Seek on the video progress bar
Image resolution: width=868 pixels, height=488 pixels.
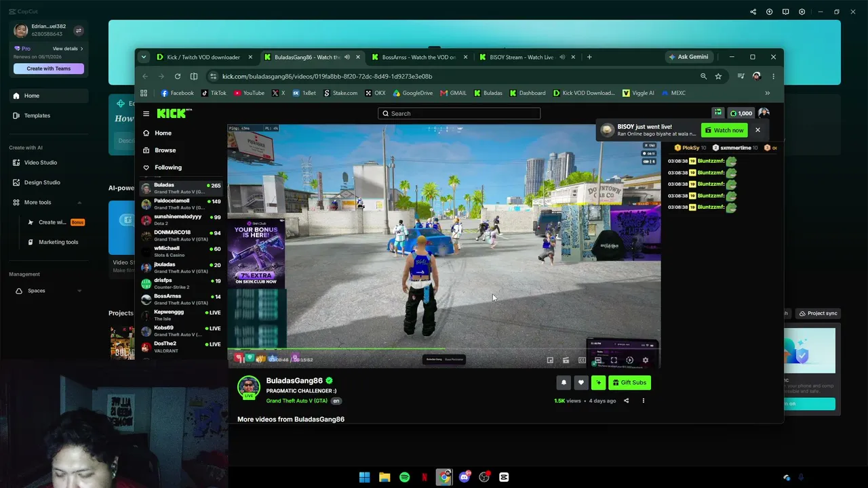click(x=444, y=349)
